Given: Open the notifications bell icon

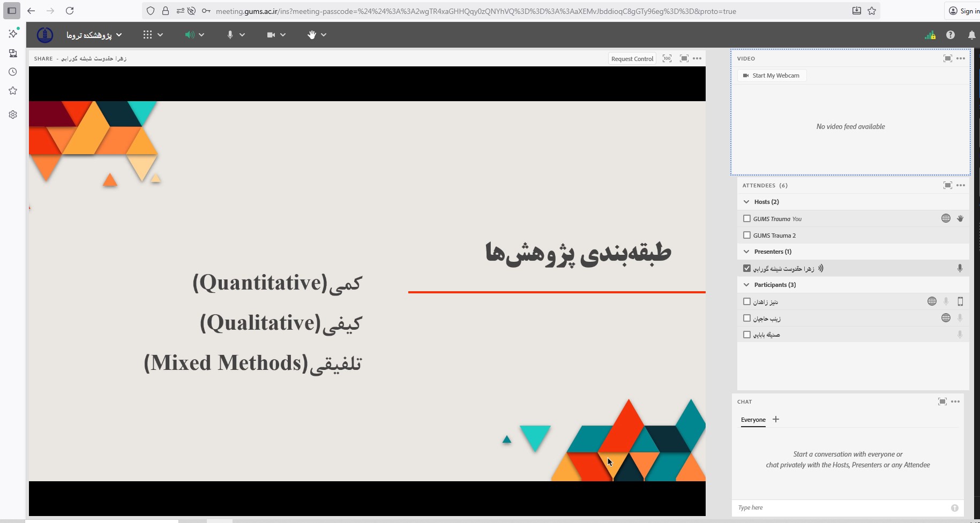Looking at the screenshot, I should coord(971,35).
